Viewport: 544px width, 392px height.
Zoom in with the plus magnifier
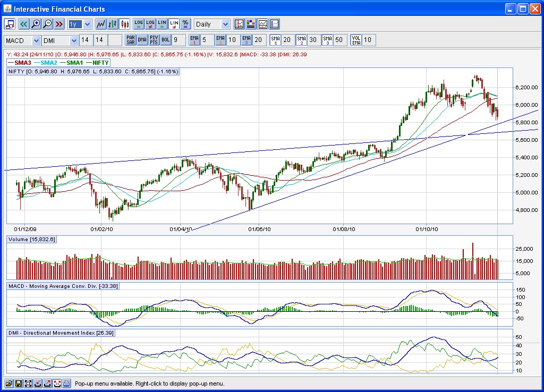click(x=36, y=24)
